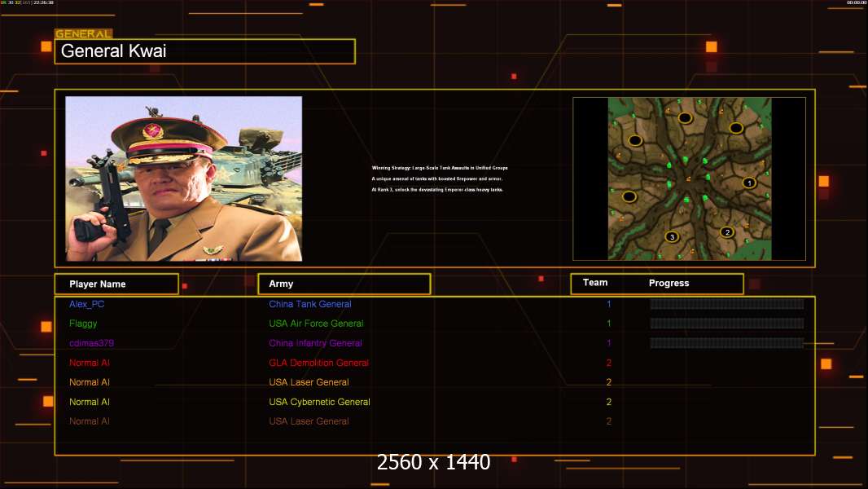
Task: Click the orange supply icon at the minimap center
Action: click(689, 178)
